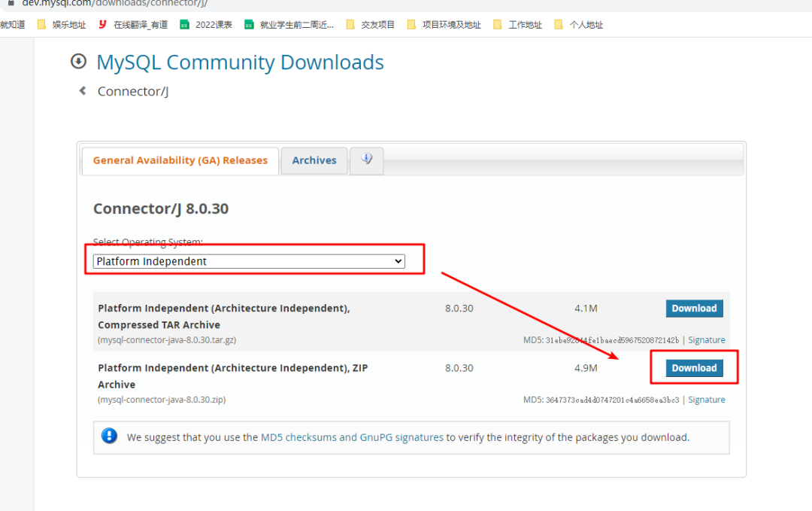The image size is (812, 511).
Task: Click the ZIP Archive row version 8.0.30
Action: click(459, 368)
